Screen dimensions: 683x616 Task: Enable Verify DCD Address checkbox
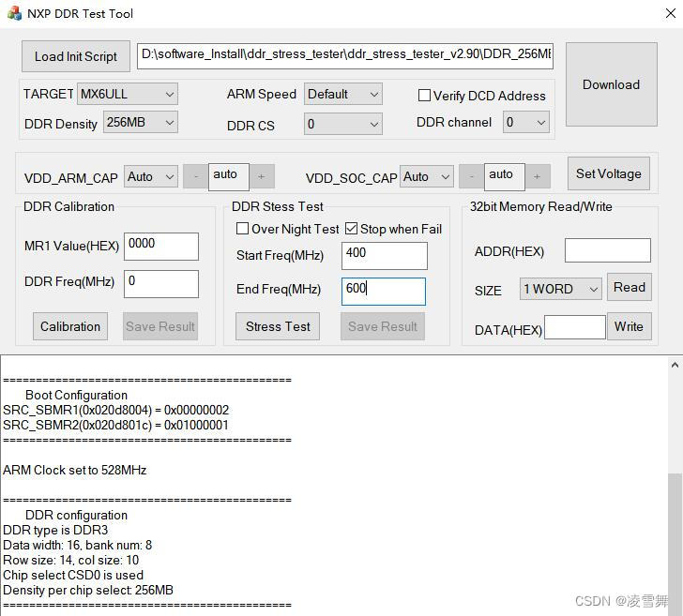point(424,96)
